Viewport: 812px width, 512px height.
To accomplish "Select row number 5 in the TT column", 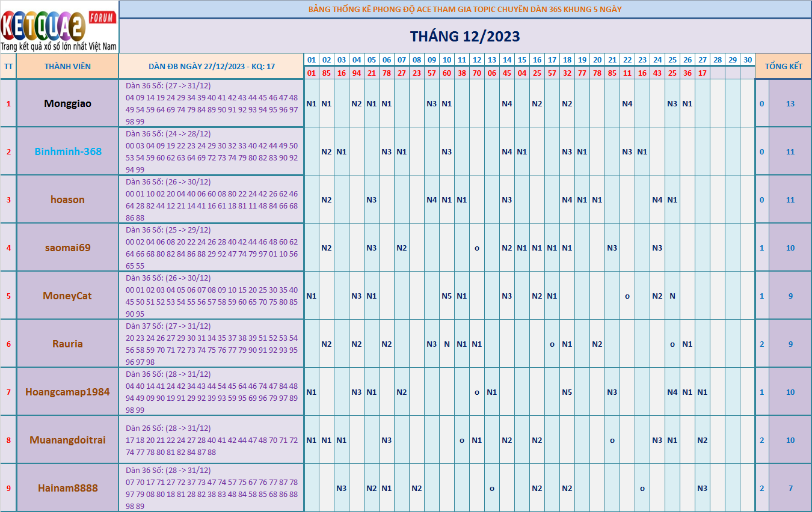I will click(8, 296).
